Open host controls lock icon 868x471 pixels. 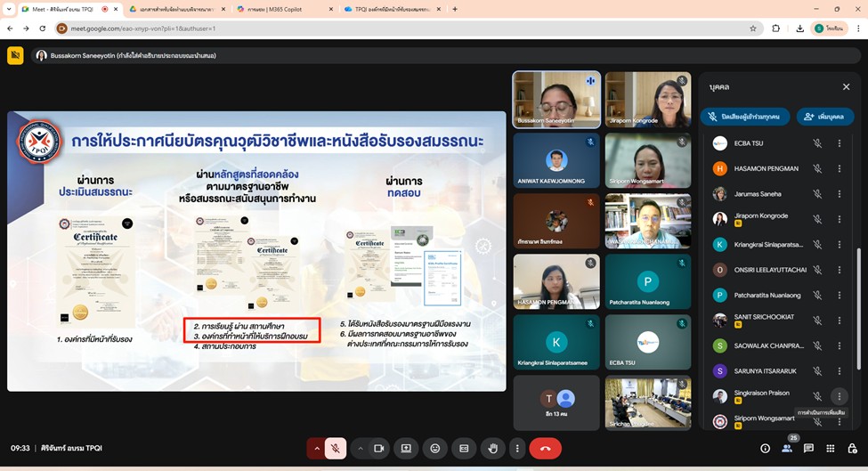coord(851,449)
